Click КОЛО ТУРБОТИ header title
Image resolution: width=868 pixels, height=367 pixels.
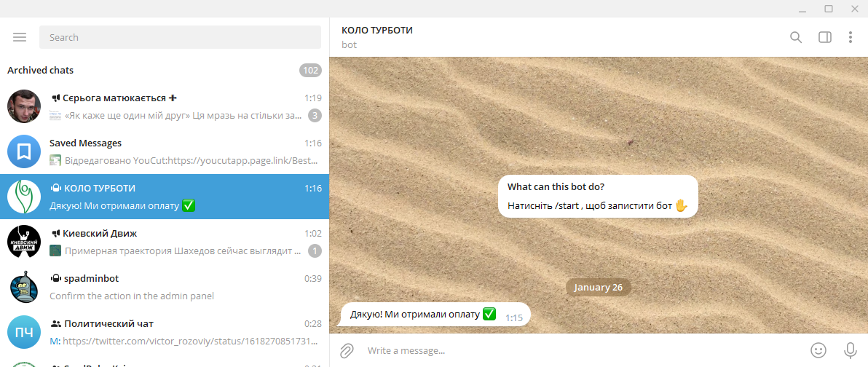(x=377, y=31)
